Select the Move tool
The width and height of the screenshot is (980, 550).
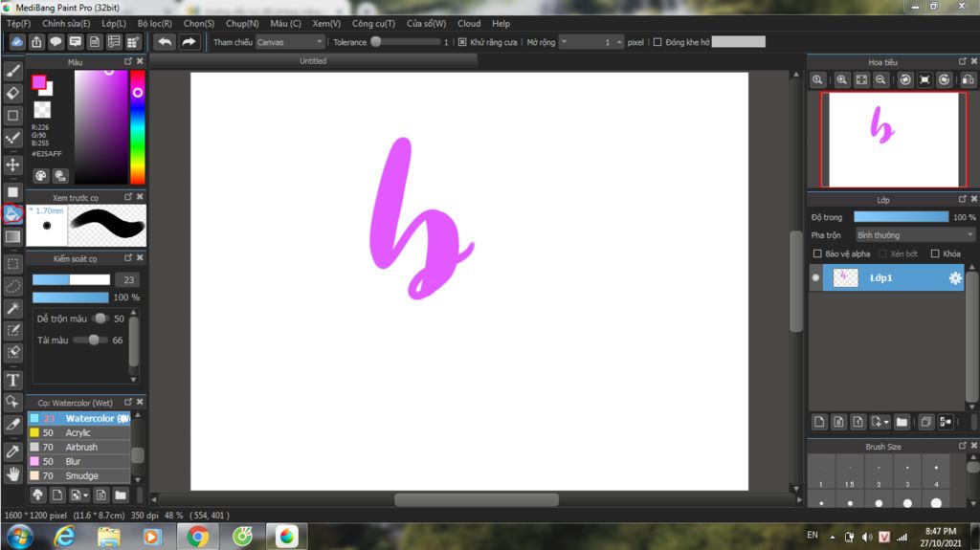12,165
